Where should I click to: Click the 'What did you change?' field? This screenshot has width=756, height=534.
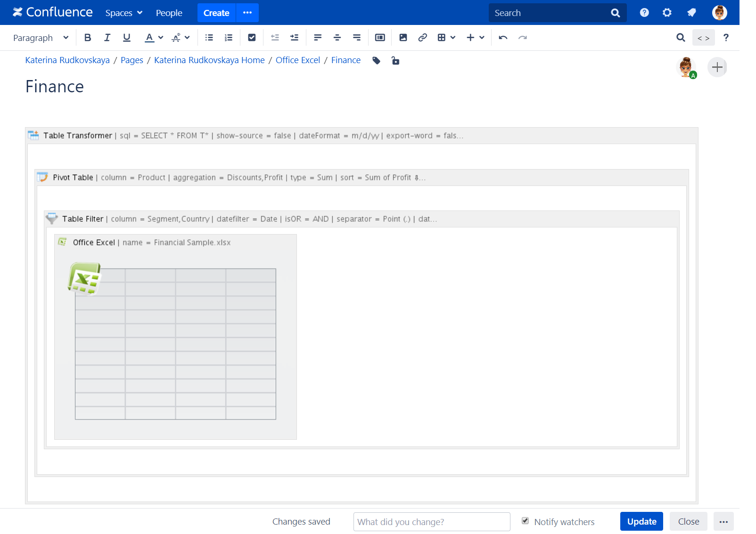point(431,522)
